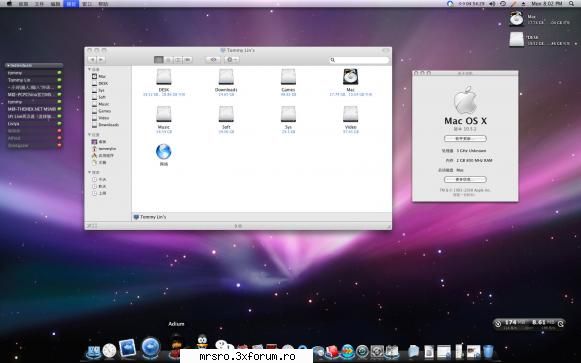Click the version text under Mac OS X

(465, 129)
